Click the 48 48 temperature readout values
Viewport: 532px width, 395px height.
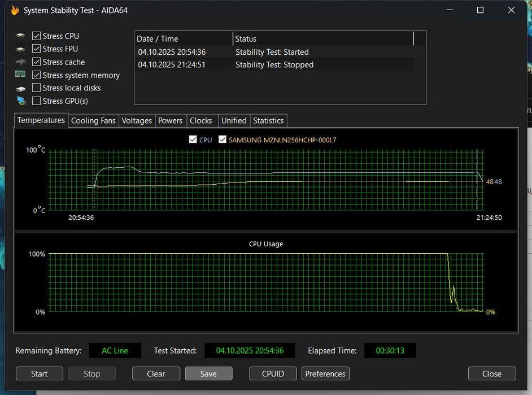(494, 181)
